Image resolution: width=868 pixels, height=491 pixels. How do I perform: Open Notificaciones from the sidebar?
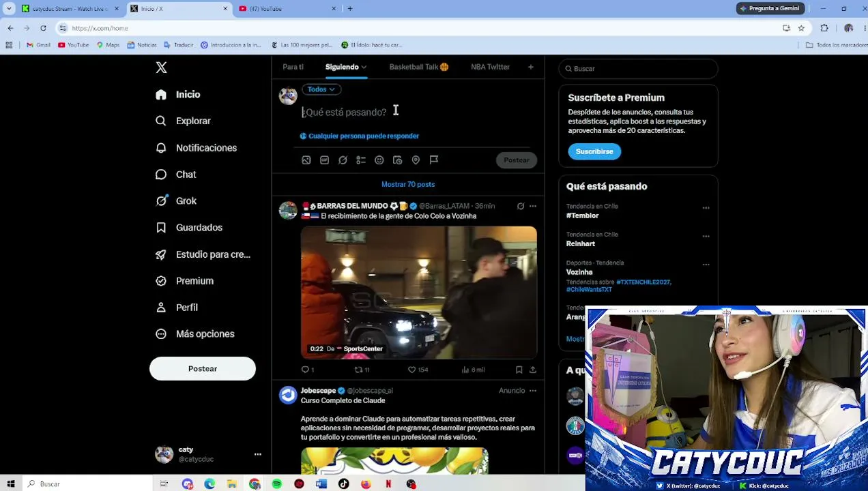[197, 148]
